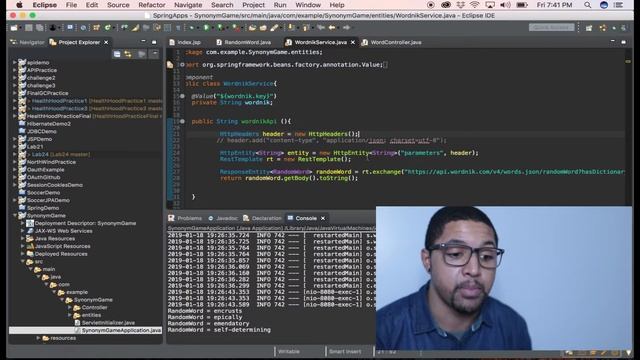Screen dimensions: 640x360
Task: Click the Open Perspective icon
Action: coord(589,28)
